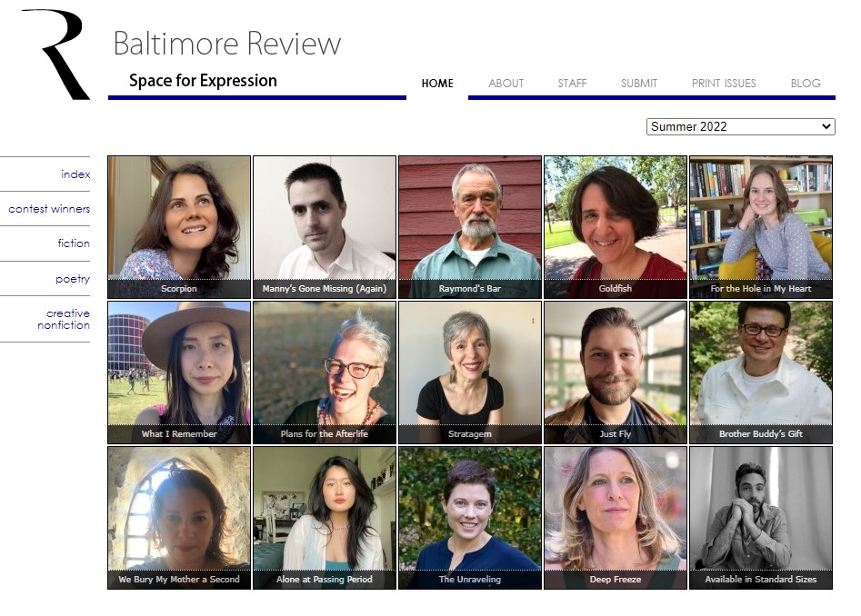Visit the BLOG link
Image resolution: width=861 pixels, height=616 pixels.
[806, 84]
